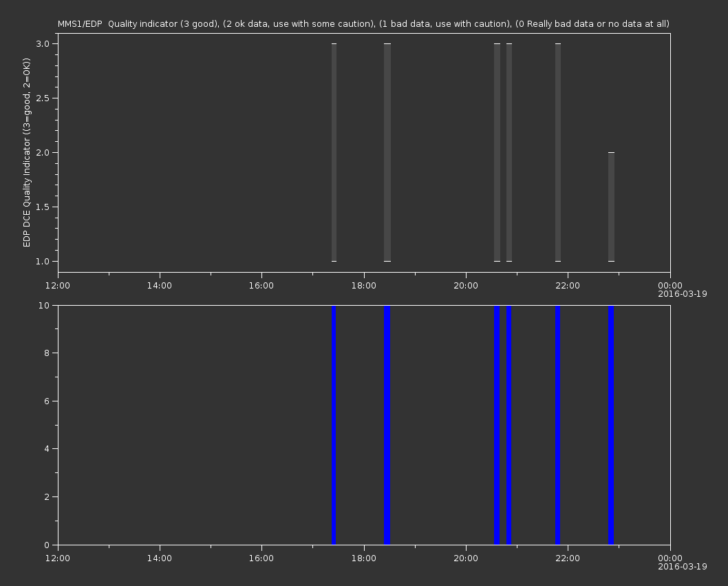Click the first gray bar in upper plot
The width and height of the screenshot is (728, 586).
click(x=334, y=152)
